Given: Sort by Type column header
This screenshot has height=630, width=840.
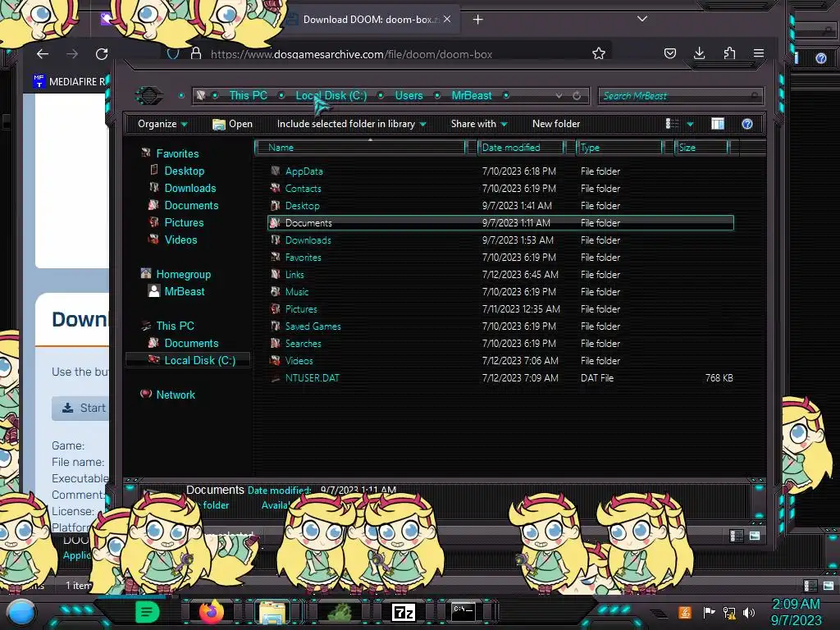Looking at the screenshot, I should click(x=619, y=148).
